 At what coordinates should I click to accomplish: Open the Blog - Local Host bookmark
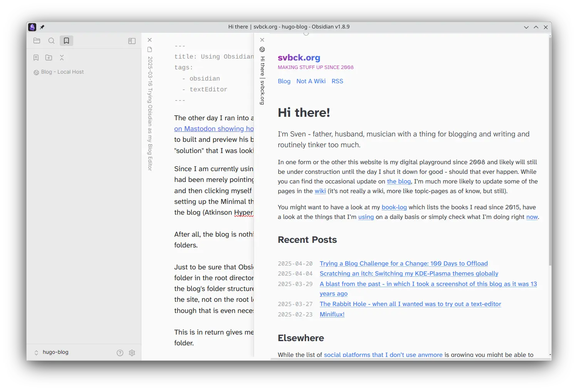tap(59, 72)
